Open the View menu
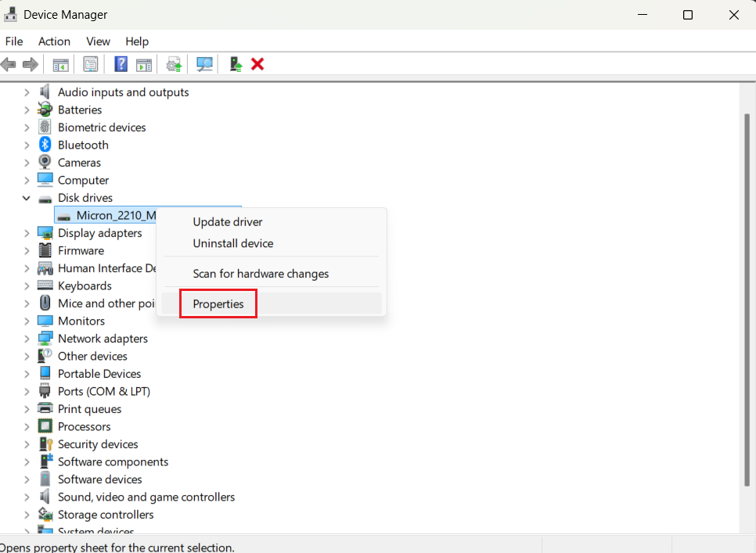 98,41
